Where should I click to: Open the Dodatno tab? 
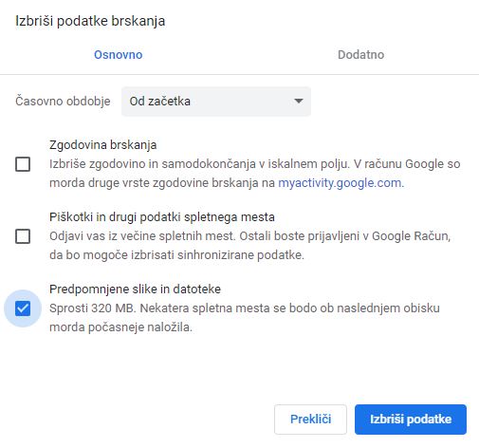pos(360,55)
